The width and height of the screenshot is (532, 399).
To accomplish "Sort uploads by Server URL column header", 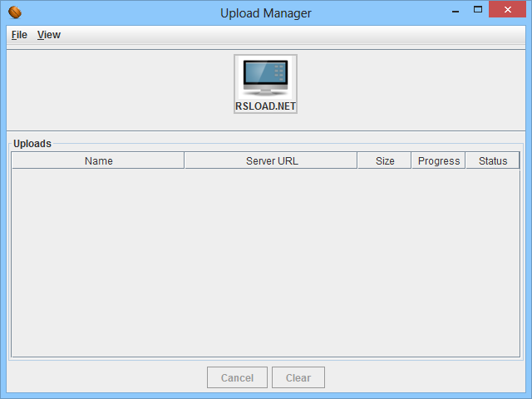I will [x=271, y=160].
